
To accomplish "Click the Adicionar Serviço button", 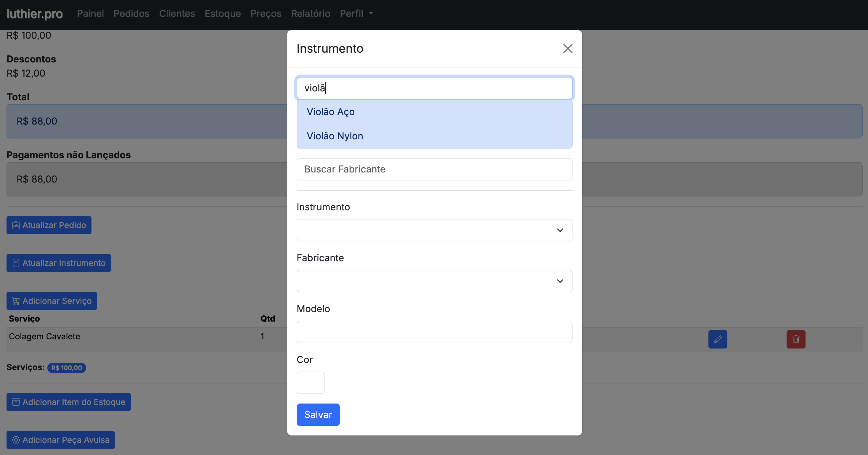I will pos(52,301).
